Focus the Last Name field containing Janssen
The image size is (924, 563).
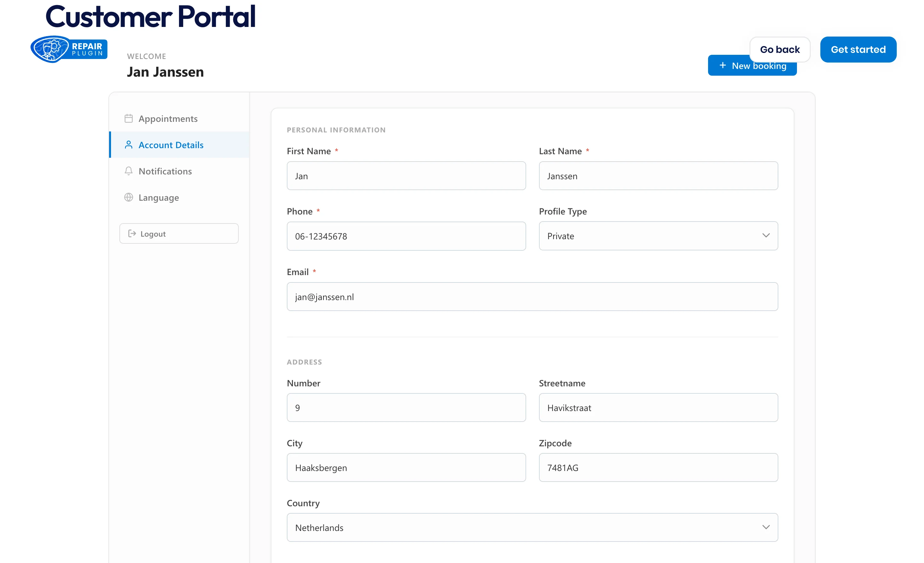tap(658, 176)
